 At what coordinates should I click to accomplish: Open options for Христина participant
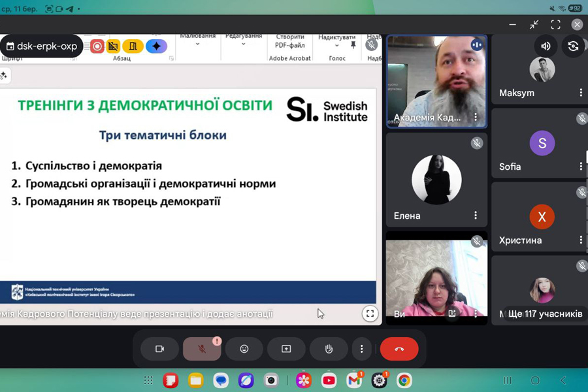click(581, 240)
